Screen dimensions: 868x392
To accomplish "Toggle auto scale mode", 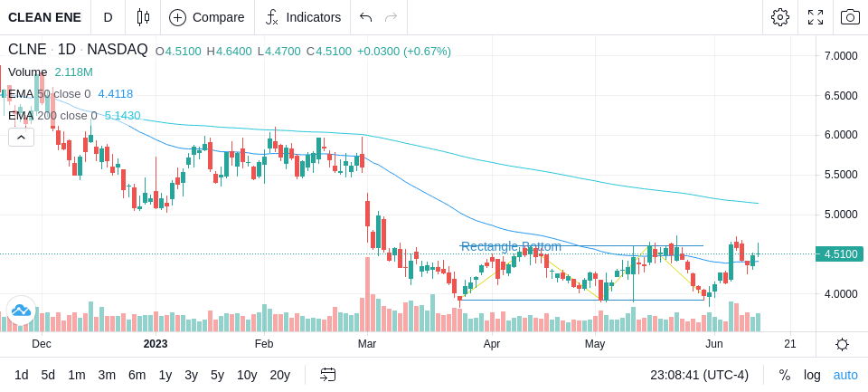I will point(845,376).
